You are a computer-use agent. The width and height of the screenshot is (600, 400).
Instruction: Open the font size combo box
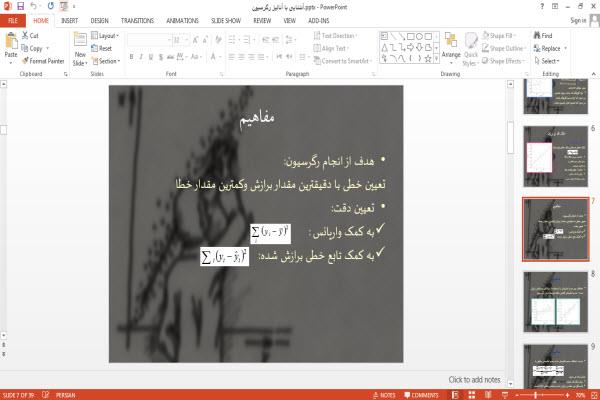coord(181,40)
